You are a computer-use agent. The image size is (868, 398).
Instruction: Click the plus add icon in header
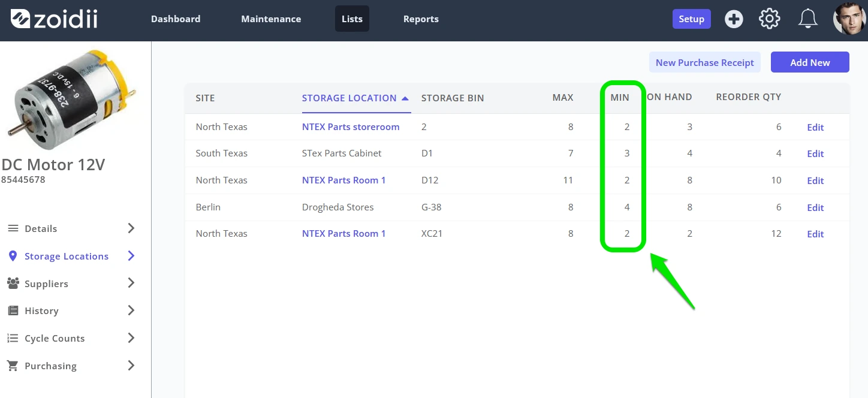734,19
